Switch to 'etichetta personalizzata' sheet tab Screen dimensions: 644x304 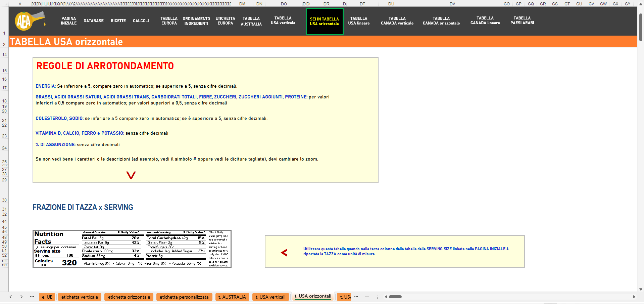(184, 297)
